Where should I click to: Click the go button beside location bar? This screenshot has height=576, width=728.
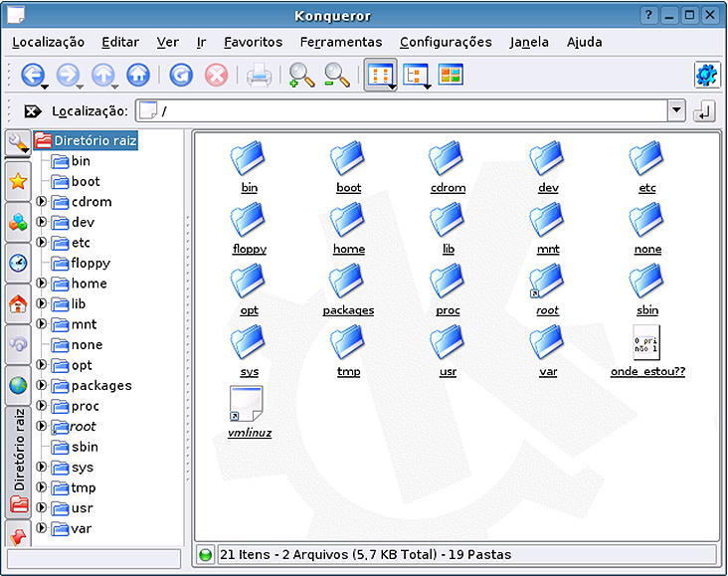pos(704,111)
